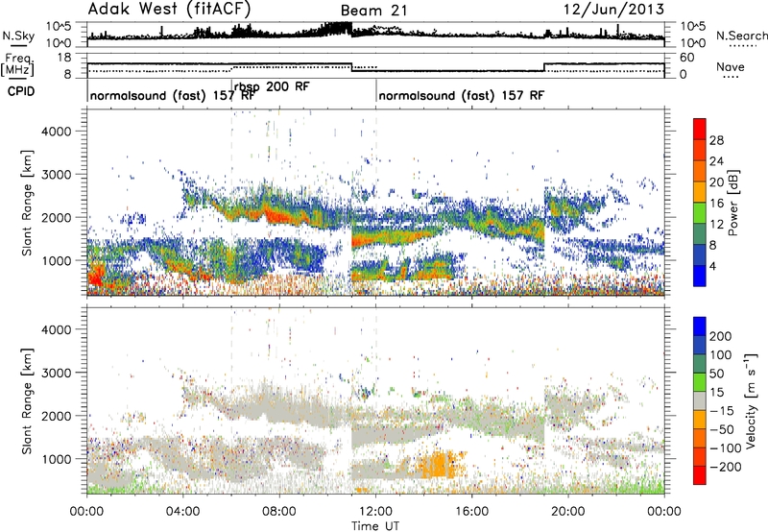
Task: Click the "N.Sky" legend label
Action: [x=18, y=36]
